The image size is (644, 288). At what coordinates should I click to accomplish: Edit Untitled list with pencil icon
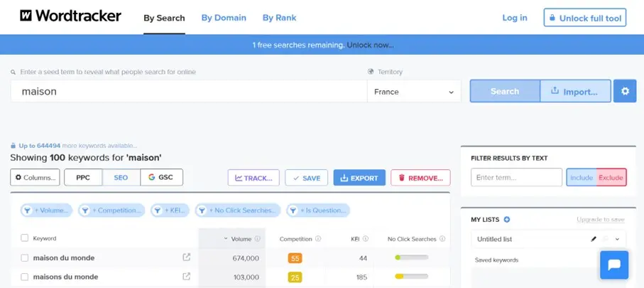click(x=593, y=239)
